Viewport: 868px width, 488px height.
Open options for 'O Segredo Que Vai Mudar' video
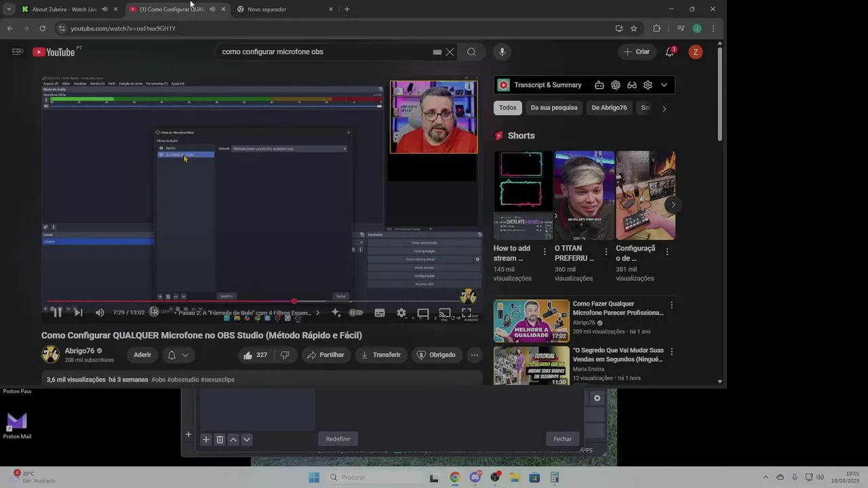click(x=671, y=352)
